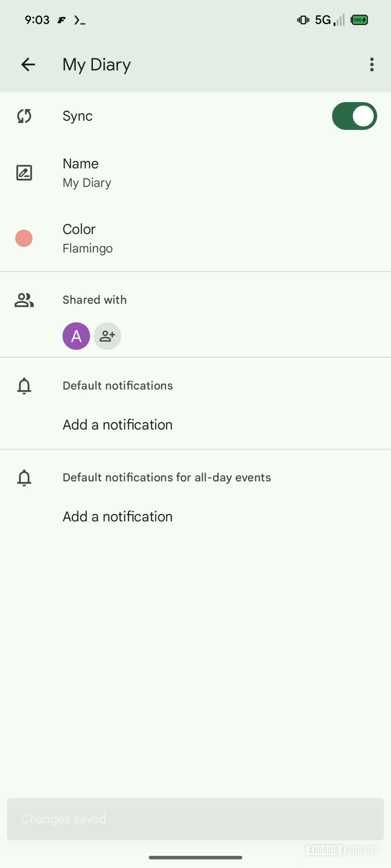This screenshot has height=868, width=391.
Task: Tap the add person icon
Action: (x=107, y=336)
